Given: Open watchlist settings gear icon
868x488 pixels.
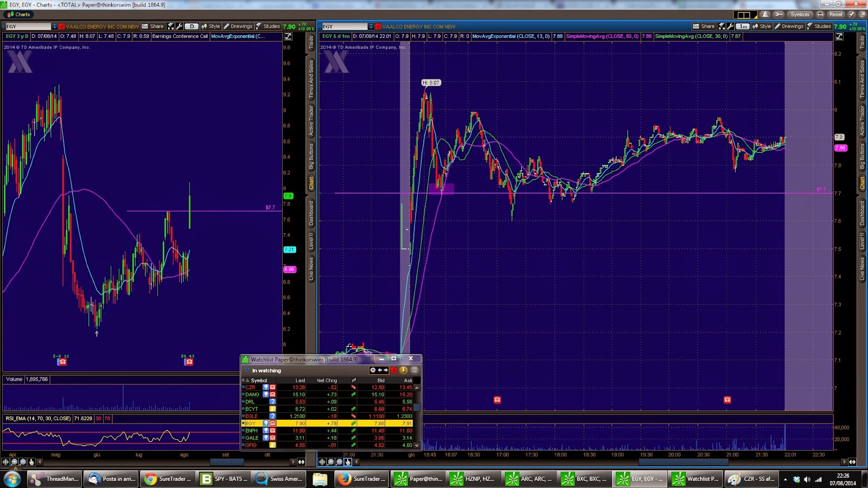Looking at the screenshot, I should [x=373, y=370].
